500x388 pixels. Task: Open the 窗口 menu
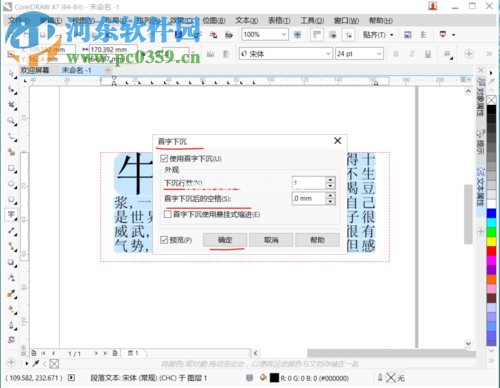point(346,21)
